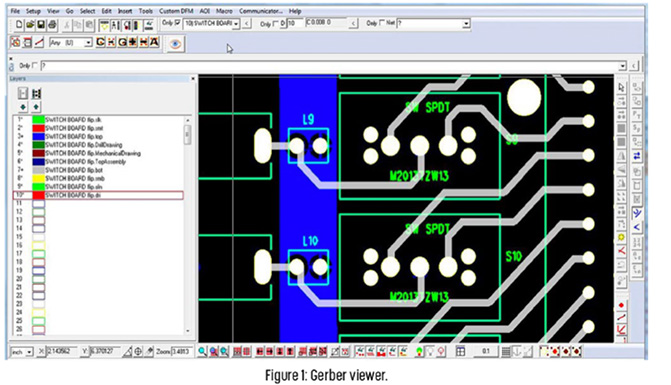Select layer 10 SWITCH BOARD flip row
The image size is (671, 385).
point(98,195)
